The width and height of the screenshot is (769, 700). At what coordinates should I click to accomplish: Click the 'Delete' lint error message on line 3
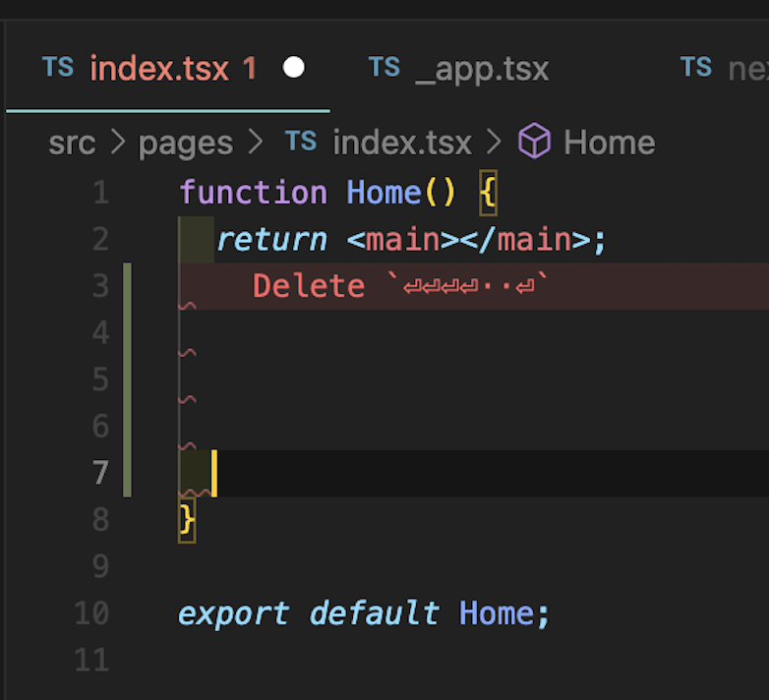pyautogui.click(x=400, y=286)
